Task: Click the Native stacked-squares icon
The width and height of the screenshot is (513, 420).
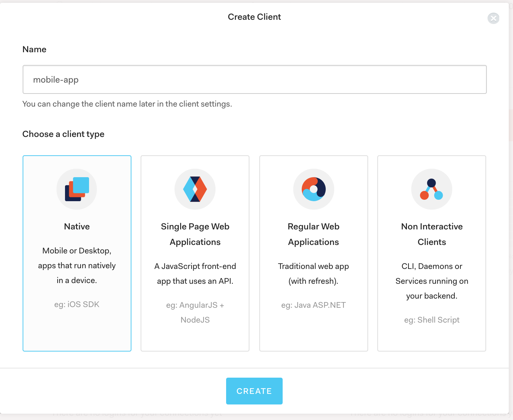Action: pyautogui.click(x=77, y=189)
